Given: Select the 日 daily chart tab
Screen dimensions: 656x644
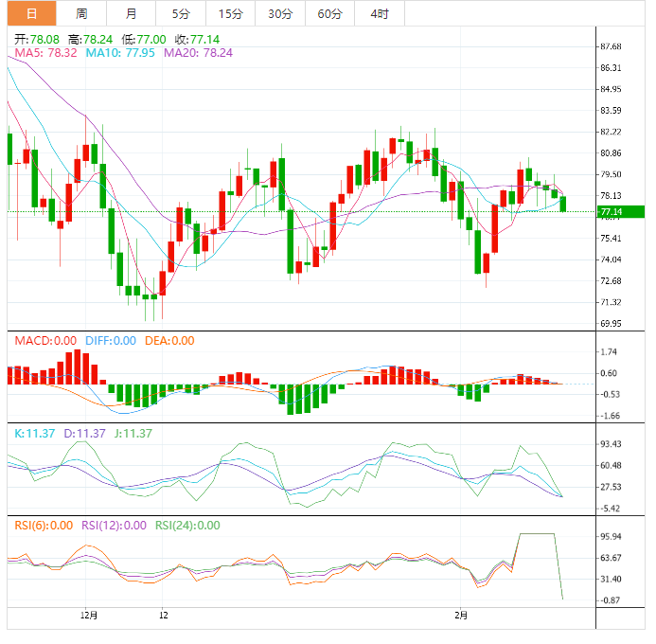Looking at the screenshot, I should [x=32, y=13].
